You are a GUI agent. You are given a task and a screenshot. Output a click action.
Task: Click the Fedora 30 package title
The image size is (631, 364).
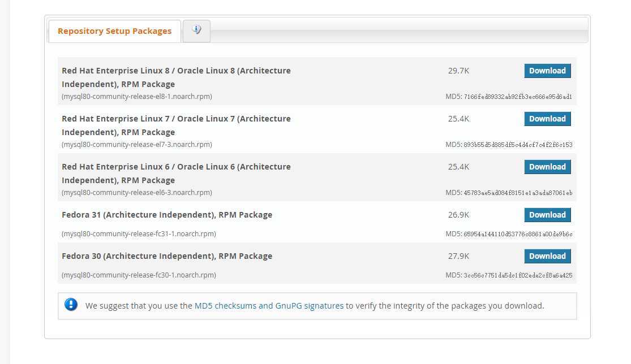[167, 257]
